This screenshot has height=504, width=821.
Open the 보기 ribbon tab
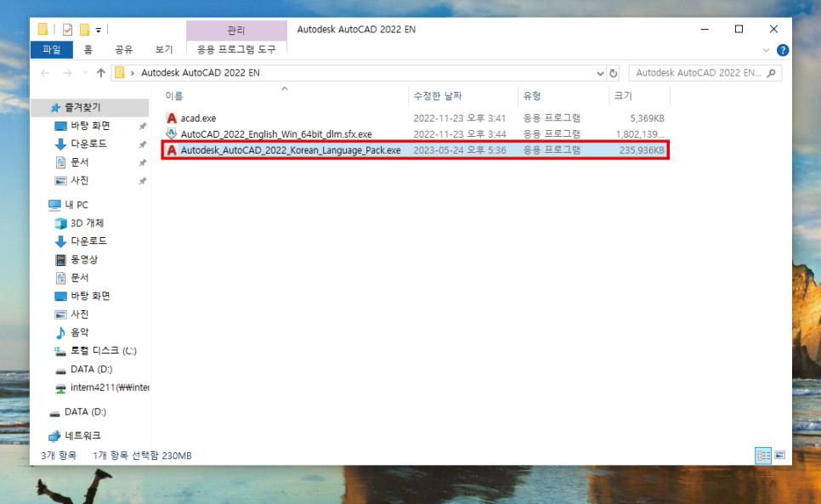[164, 49]
